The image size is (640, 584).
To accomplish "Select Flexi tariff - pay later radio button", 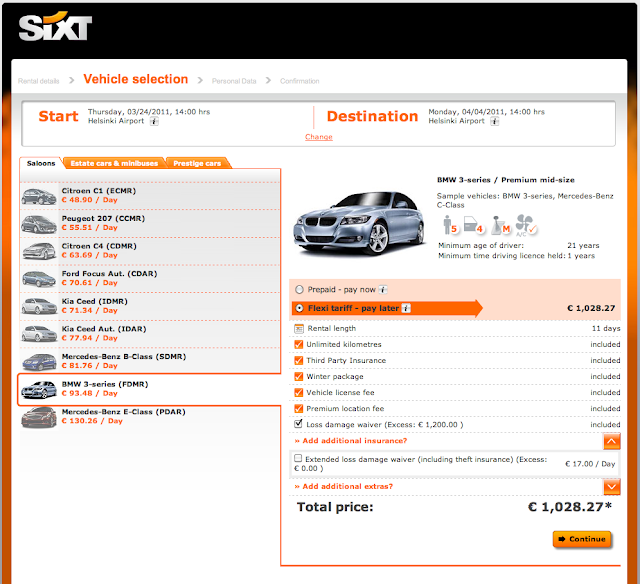I will pyautogui.click(x=299, y=308).
